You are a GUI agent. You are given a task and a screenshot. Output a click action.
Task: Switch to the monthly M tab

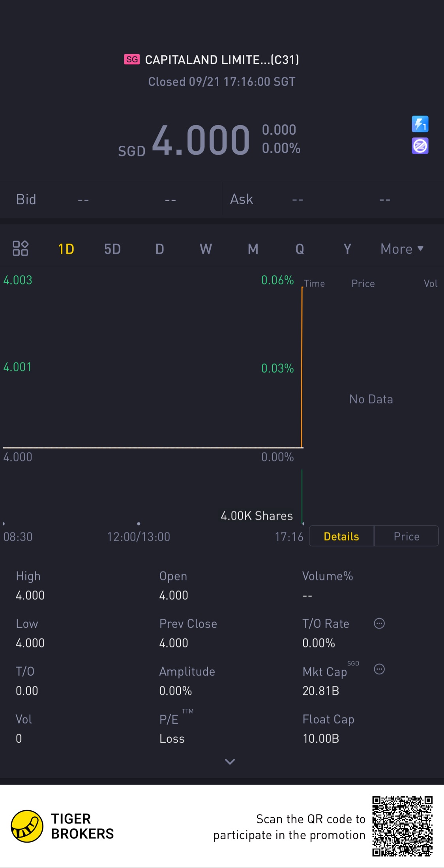(x=253, y=249)
